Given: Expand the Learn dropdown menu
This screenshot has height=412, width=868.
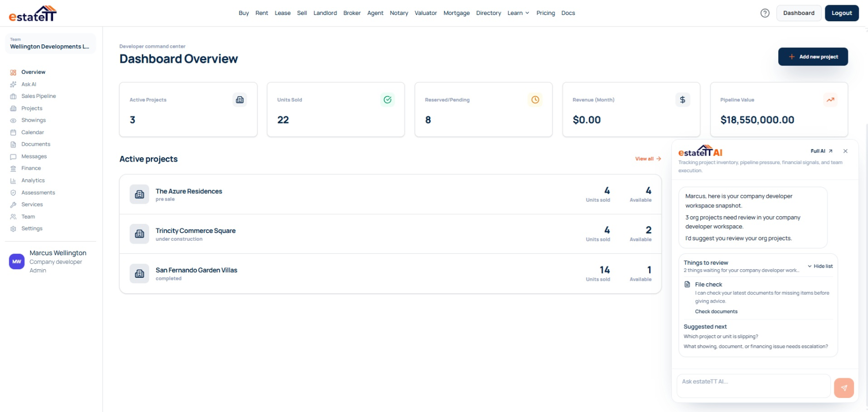Looking at the screenshot, I should (518, 13).
